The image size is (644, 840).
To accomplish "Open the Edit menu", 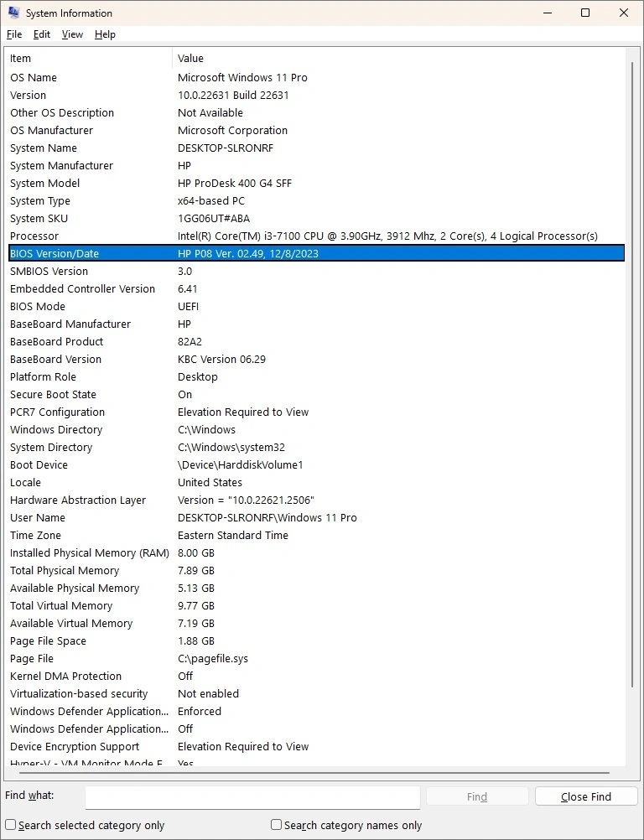I will tap(42, 34).
